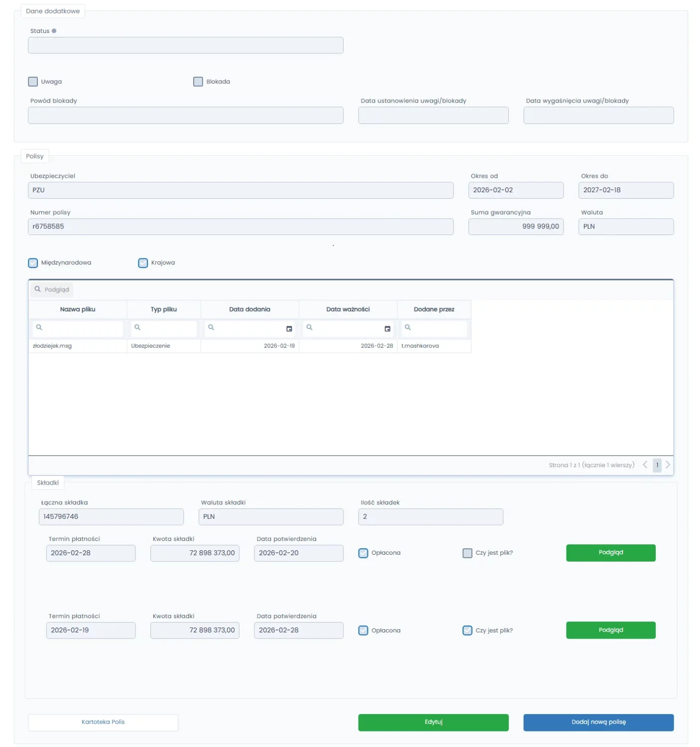Viewport: 700px width, 747px height.
Task: Uncheck the Międzynarodowa checkbox
Action: 33,263
